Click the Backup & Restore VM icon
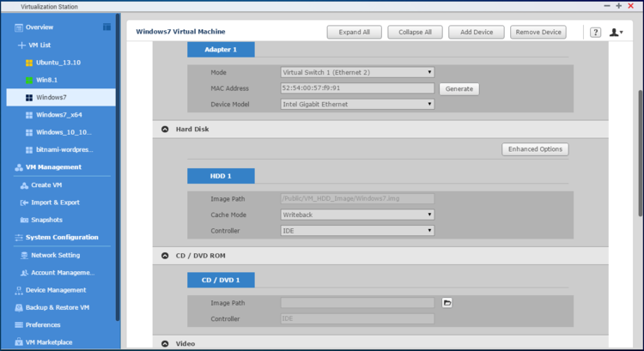Image resolution: width=644 pixels, height=351 pixels. 19,307
